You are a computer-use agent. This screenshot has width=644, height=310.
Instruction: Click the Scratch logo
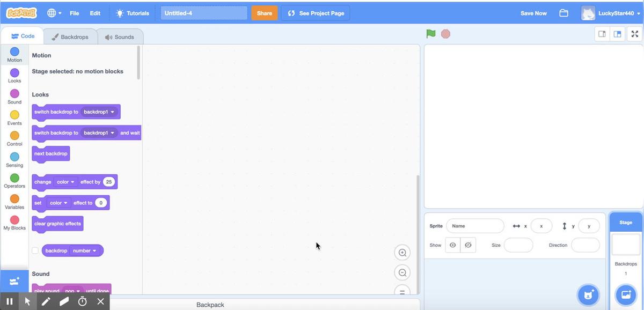coord(21,13)
